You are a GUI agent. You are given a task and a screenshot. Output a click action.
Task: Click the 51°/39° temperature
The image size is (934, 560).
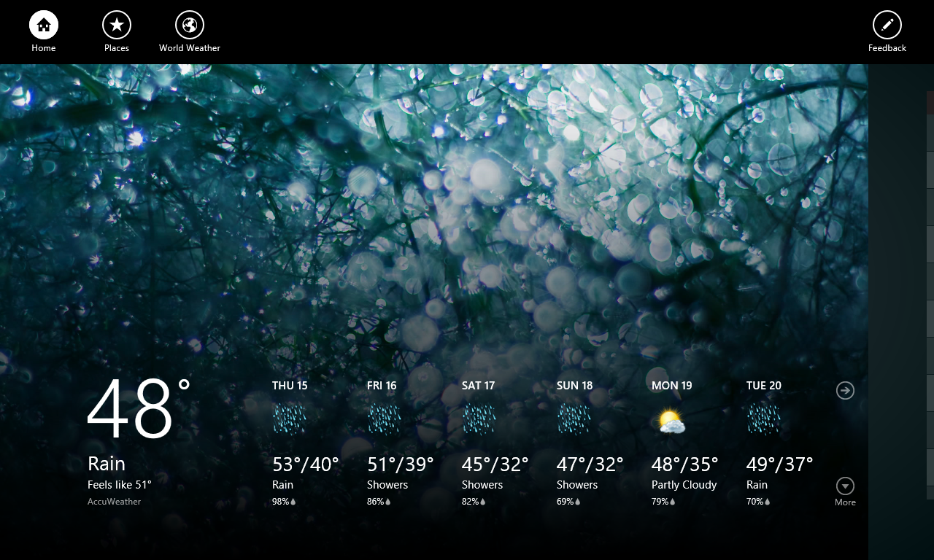401,464
